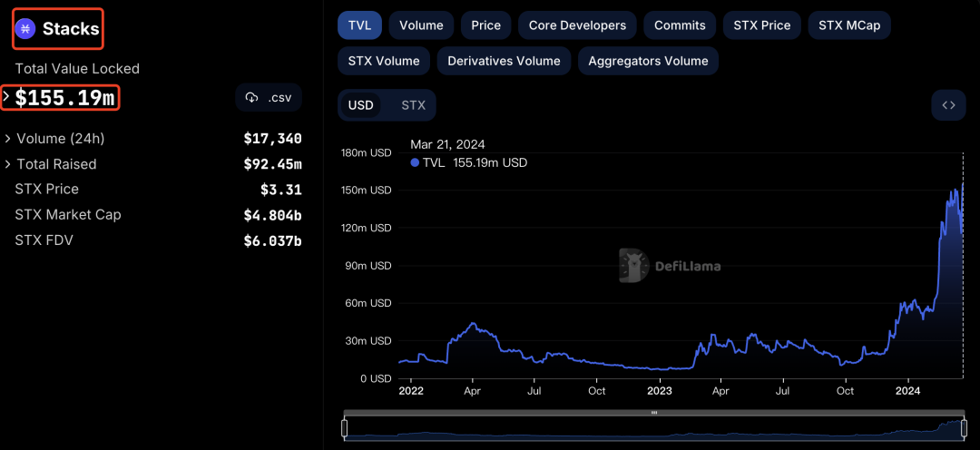Toggle the Aggregators Volume chart metric

[648, 62]
